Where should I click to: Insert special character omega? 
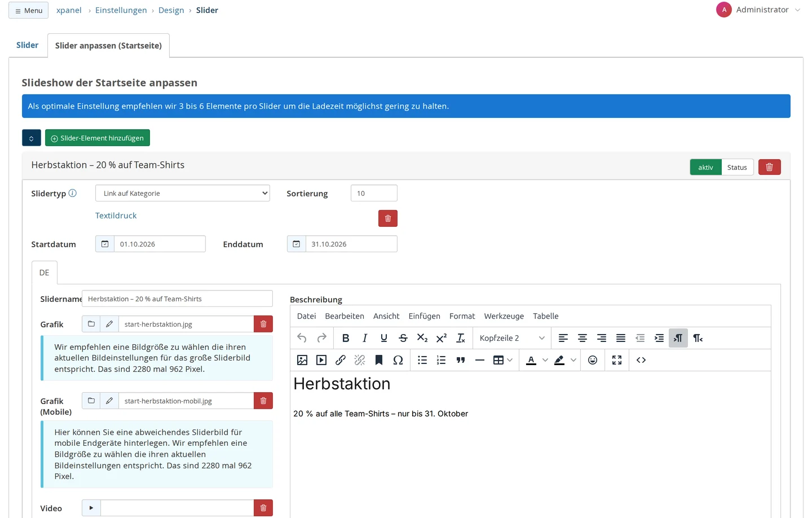click(x=398, y=360)
